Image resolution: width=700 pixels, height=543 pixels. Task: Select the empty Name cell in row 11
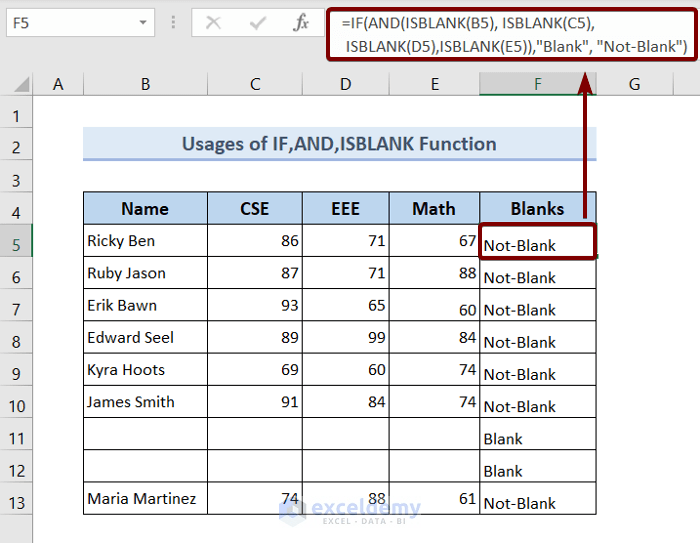tap(145, 434)
